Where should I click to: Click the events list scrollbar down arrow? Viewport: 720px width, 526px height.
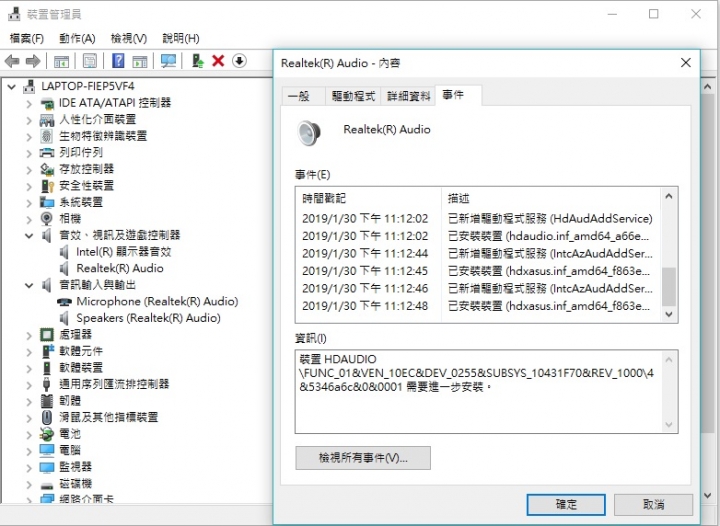(x=669, y=314)
